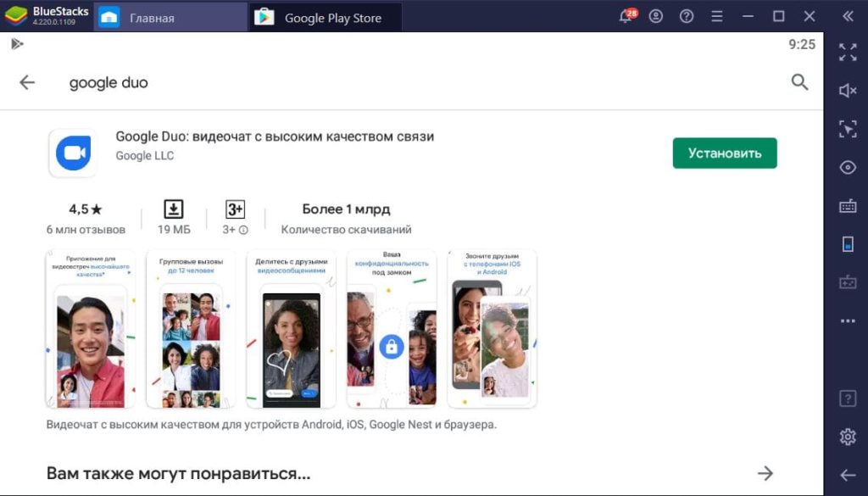Open more options three dots in sidebar
This screenshot has width=868, height=496.
click(x=848, y=321)
